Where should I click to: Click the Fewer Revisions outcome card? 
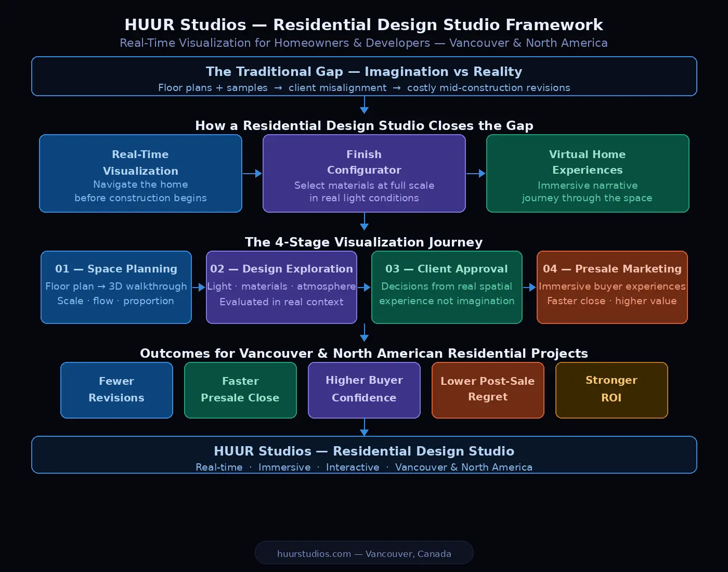pyautogui.click(x=116, y=390)
